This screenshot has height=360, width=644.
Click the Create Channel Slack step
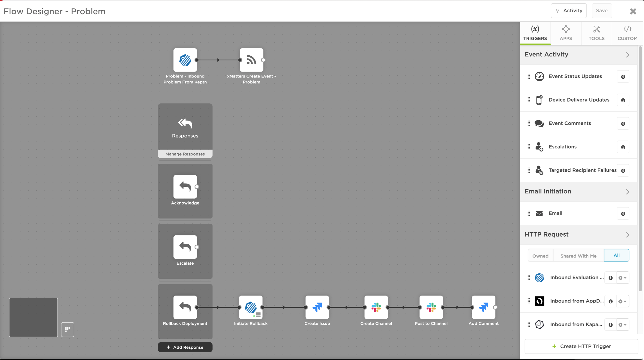tap(376, 307)
